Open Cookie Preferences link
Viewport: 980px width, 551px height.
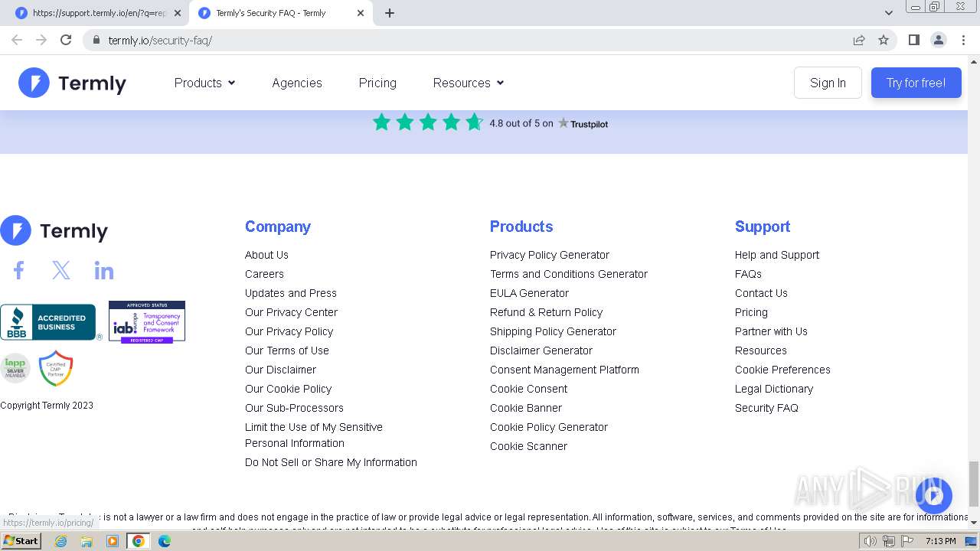coord(782,370)
